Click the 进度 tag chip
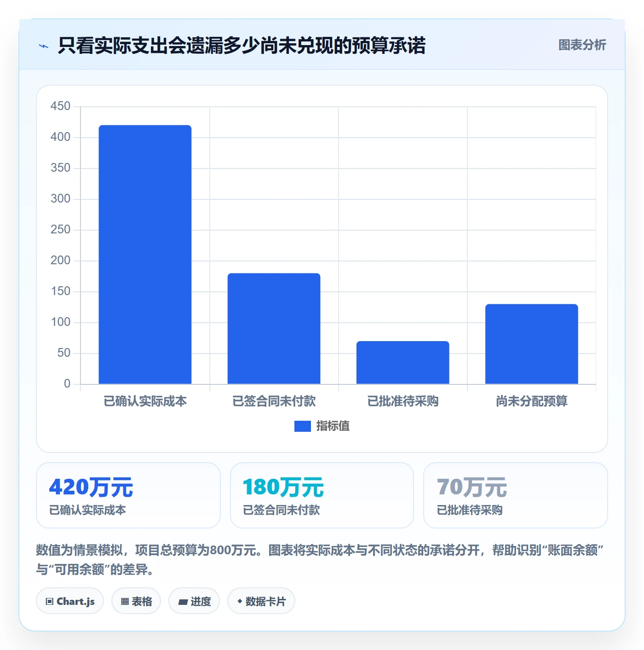This screenshot has width=644, height=650. (x=194, y=601)
